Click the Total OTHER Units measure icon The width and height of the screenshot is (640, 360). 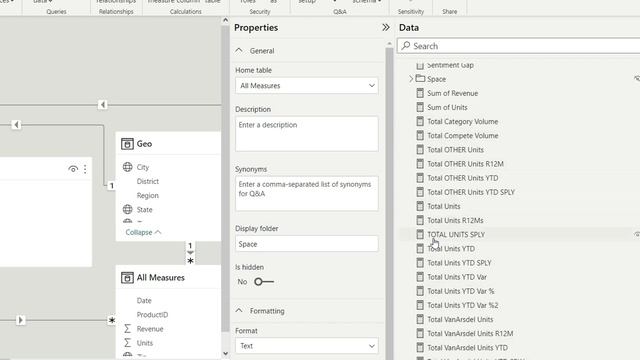click(x=420, y=150)
